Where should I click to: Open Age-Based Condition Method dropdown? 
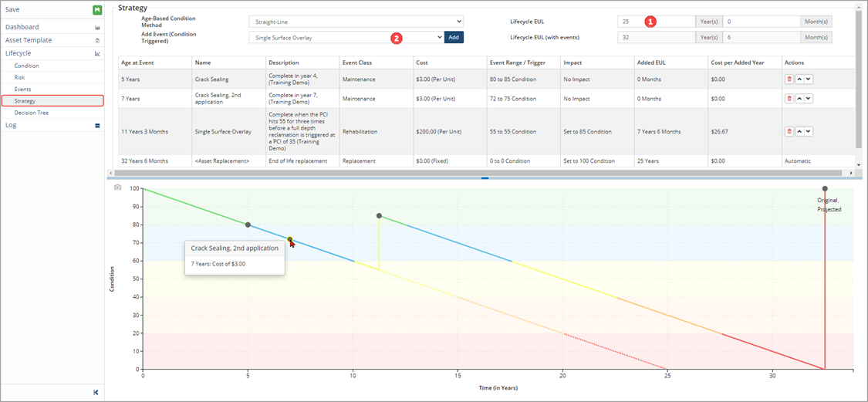356,22
